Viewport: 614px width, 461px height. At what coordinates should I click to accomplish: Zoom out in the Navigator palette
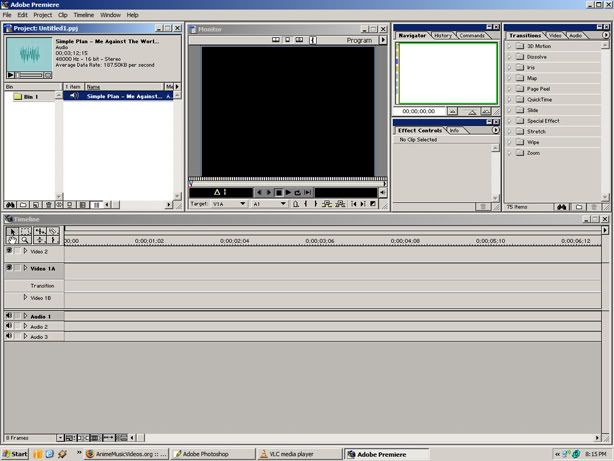pyautogui.click(x=453, y=112)
